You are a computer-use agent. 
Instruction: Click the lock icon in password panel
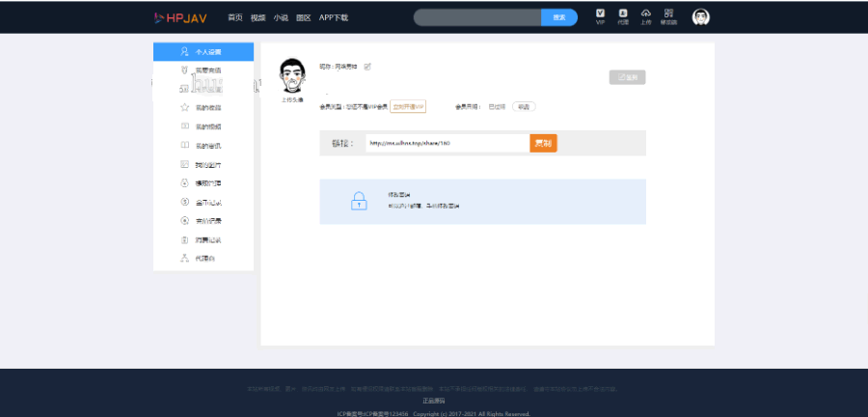click(x=358, y=201)
